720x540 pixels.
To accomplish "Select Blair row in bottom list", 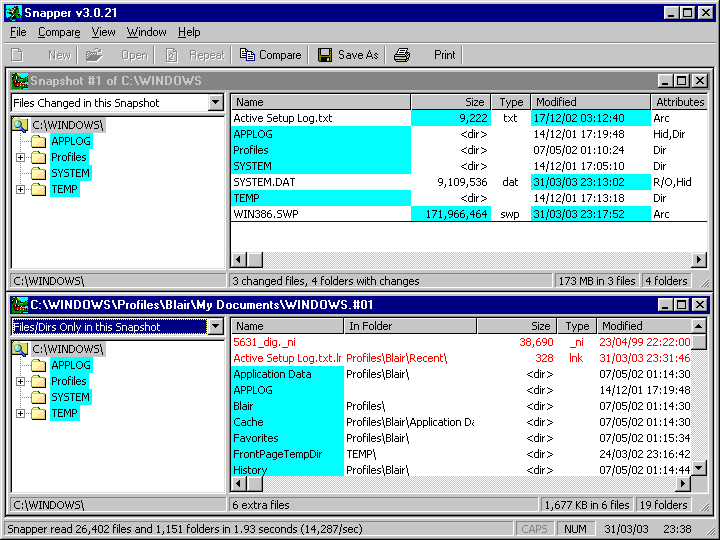I will click(x=461, y=406).
